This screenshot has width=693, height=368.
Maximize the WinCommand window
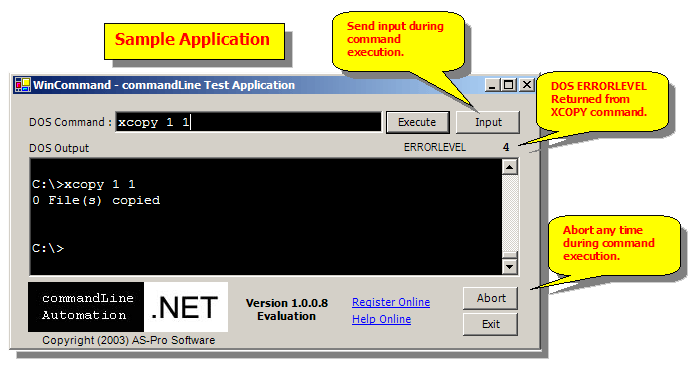(509, 84)
